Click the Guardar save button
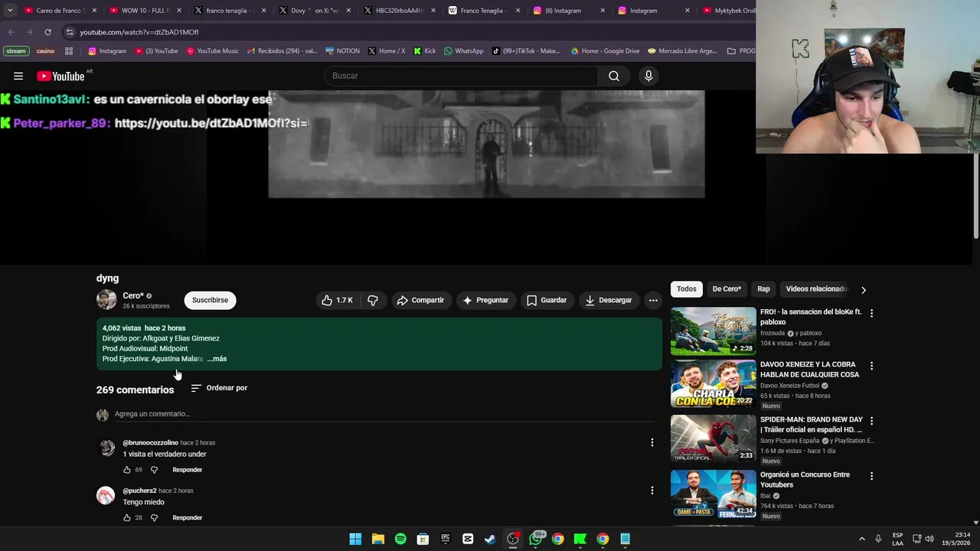Screen dimensions: 980x551 (547, 300)
